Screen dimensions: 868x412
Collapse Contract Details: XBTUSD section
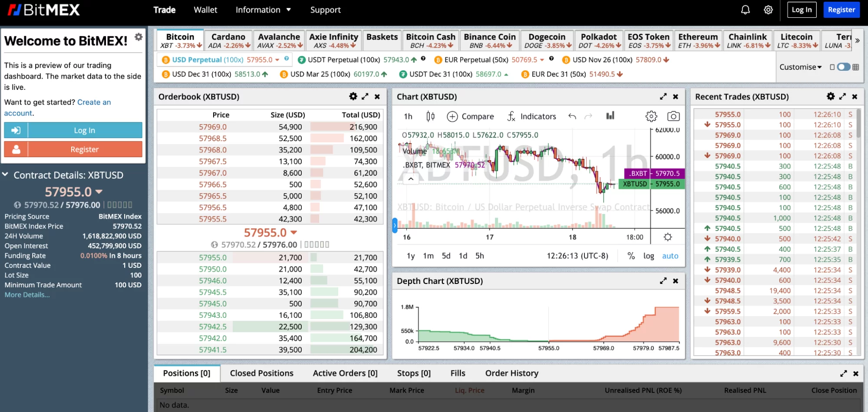pos(5,175)
